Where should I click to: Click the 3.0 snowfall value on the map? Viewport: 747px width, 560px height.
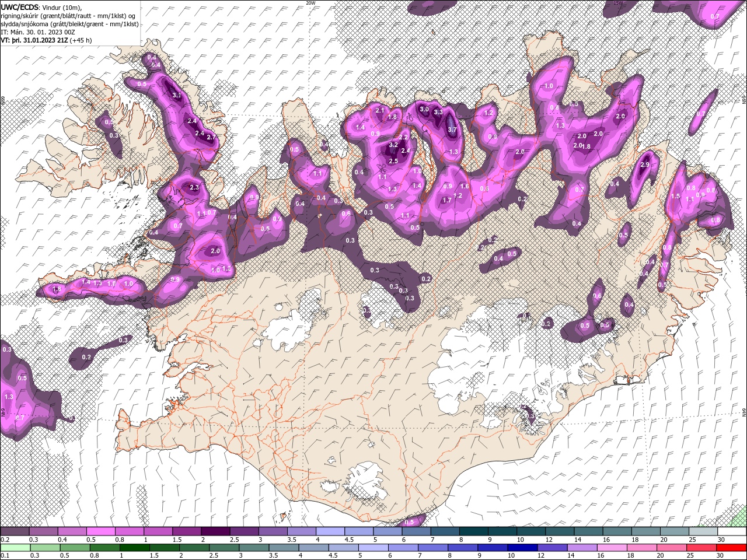[x=424, y=110]
